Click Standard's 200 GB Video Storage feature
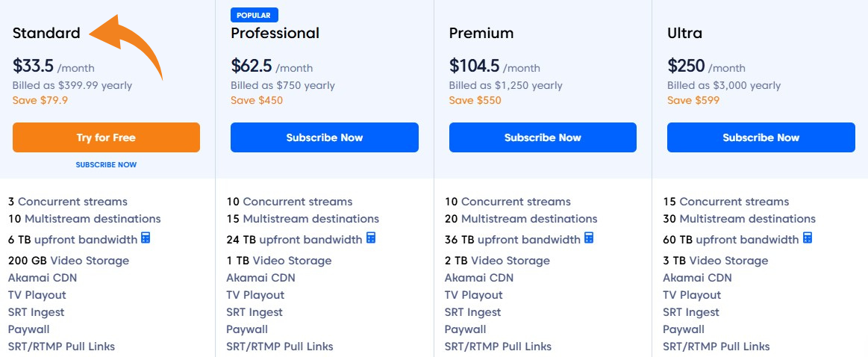This screenshot has height=357, width=868. click(69, 261)
